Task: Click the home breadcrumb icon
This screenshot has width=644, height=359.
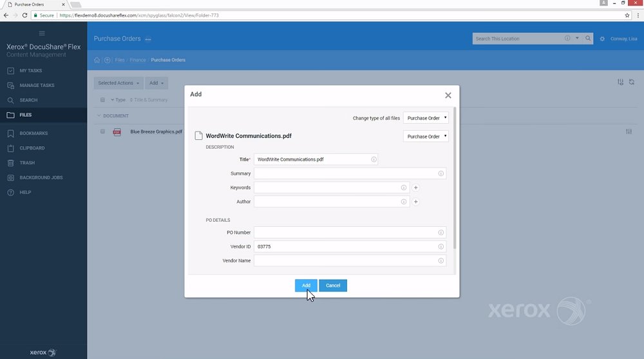Action: pos(97,60)
